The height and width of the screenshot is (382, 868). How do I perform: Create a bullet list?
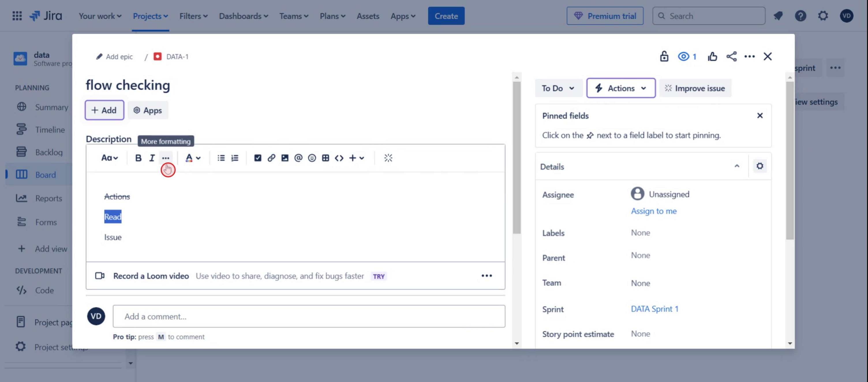[221, 158]
